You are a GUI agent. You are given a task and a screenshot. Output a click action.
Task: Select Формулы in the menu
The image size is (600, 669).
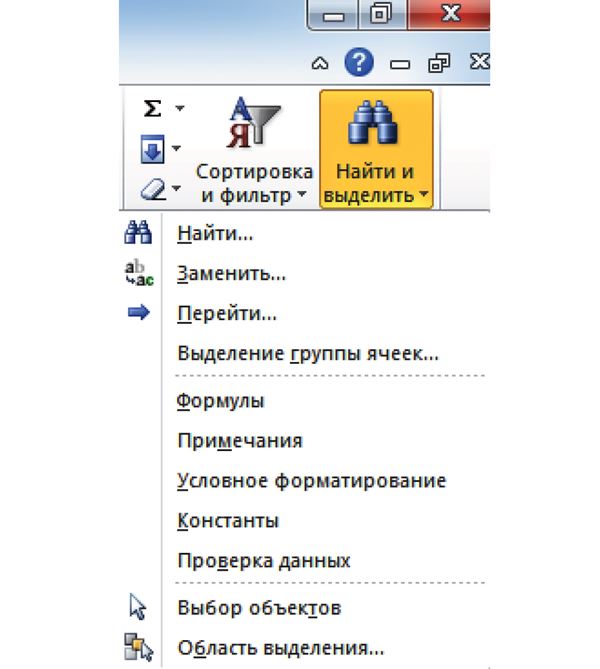point(221,401)
